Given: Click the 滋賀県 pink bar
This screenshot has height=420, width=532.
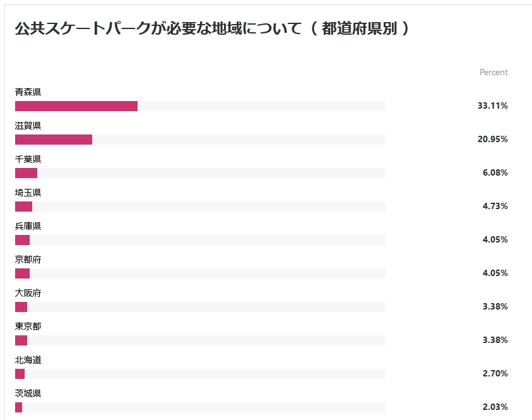Looking at the screenshot, I should pyautogui.click(x=54, y=140).
